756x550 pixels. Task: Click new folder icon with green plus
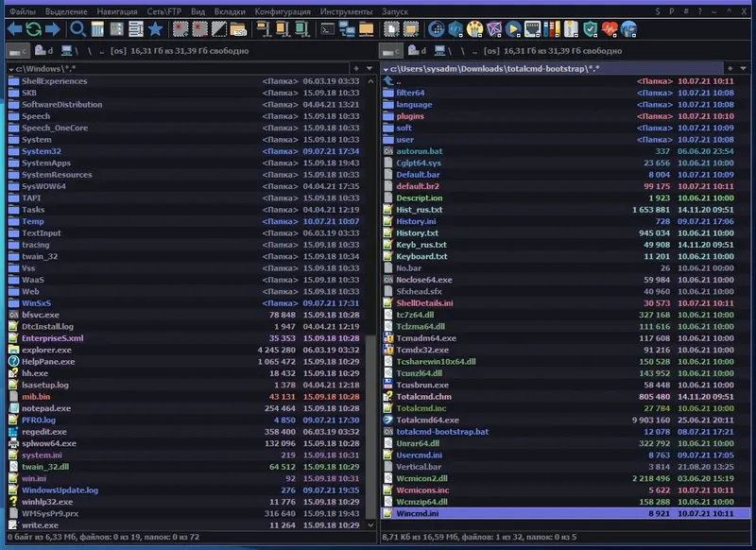411,29
